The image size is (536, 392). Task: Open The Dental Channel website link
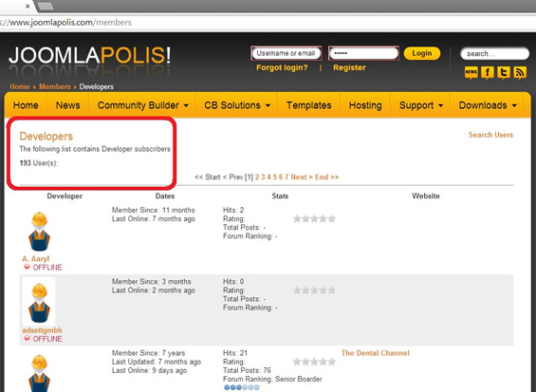(375, 353)
